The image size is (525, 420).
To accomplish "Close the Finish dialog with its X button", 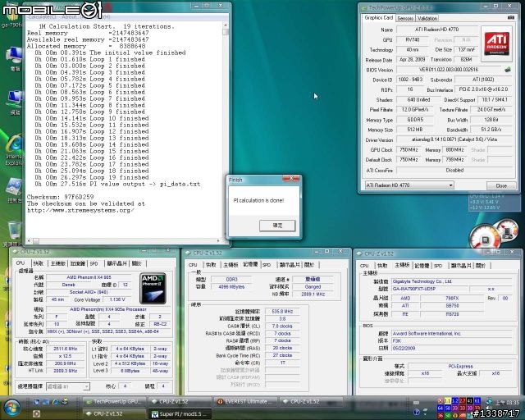I will pyautogui.click(x=290, y=179).
